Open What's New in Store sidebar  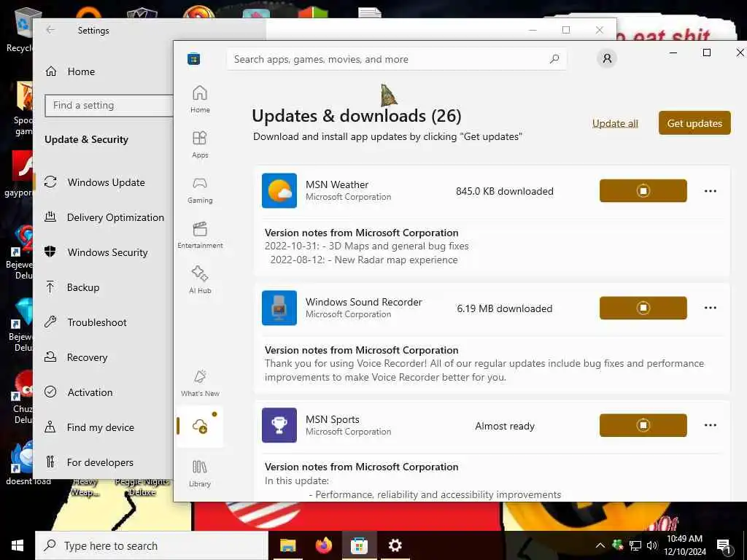[200, 383]
